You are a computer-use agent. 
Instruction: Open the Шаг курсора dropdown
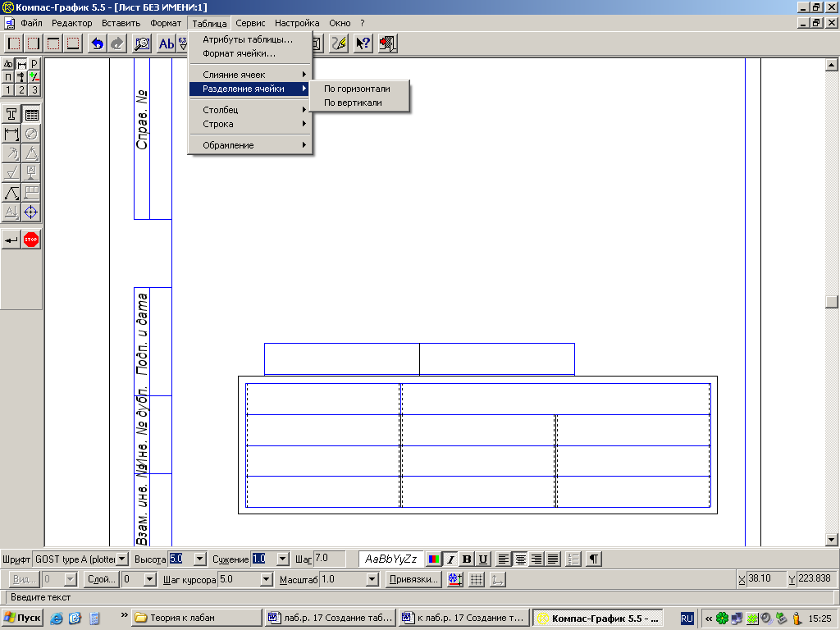(x=267, y=579)
